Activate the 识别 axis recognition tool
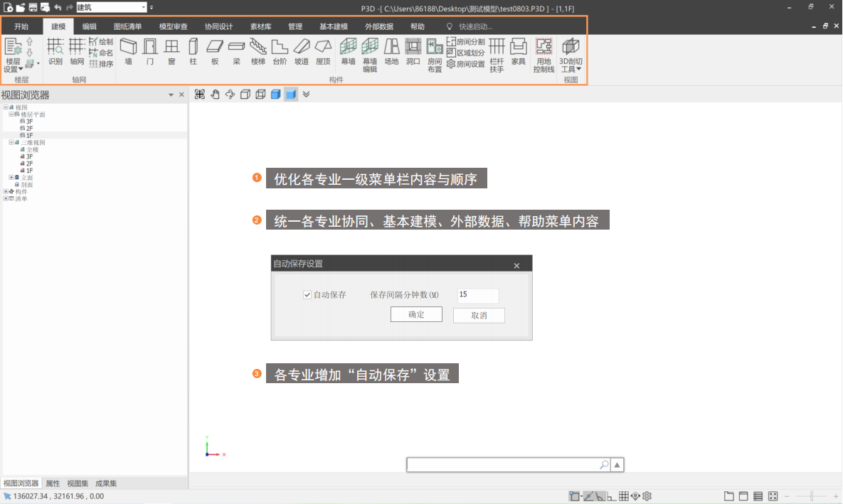This screenshot has width=843, height=504. coord(55,53)
